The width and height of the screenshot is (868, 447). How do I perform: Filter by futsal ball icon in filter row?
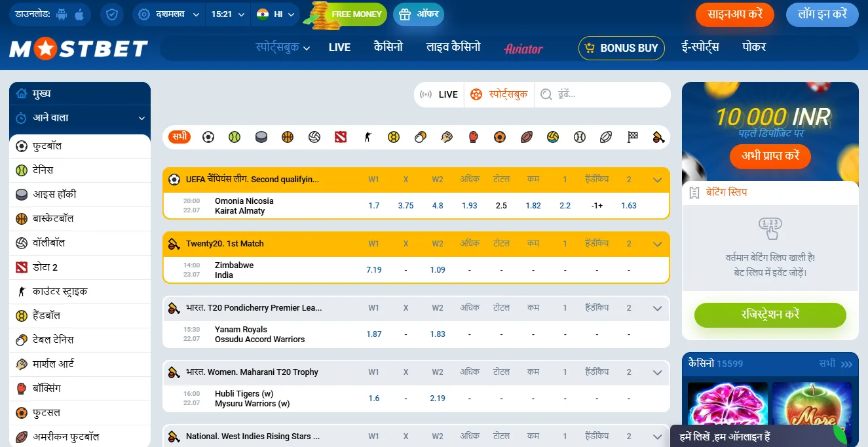pos(500,137)
